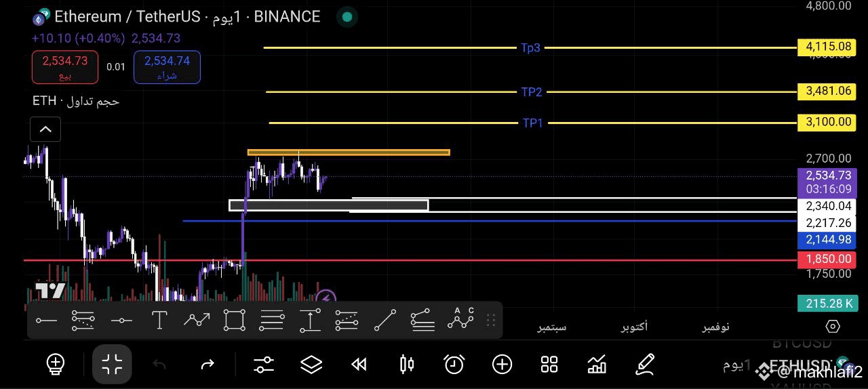The image size is (868, 389).
Task: Select the Trend line drawing tool
Action: (385, 320)
